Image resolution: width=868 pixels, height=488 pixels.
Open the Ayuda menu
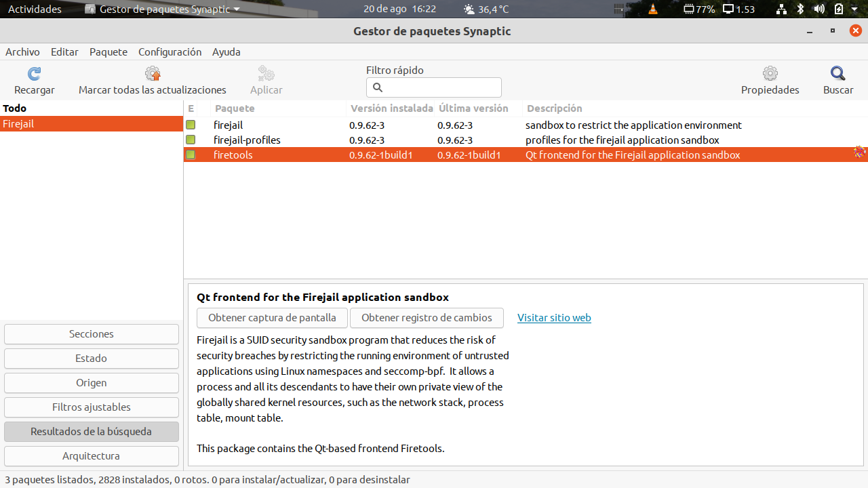pos(226,52)
